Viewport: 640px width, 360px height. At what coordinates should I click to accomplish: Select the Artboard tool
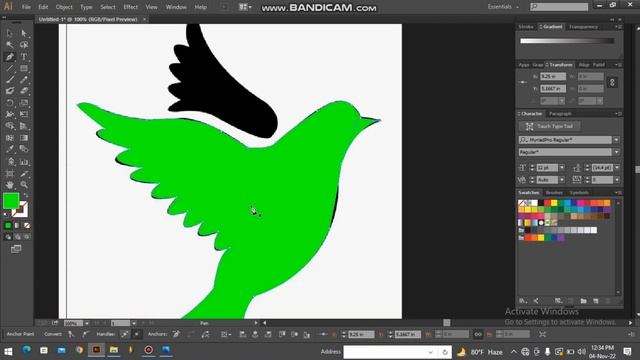(10, 173)
